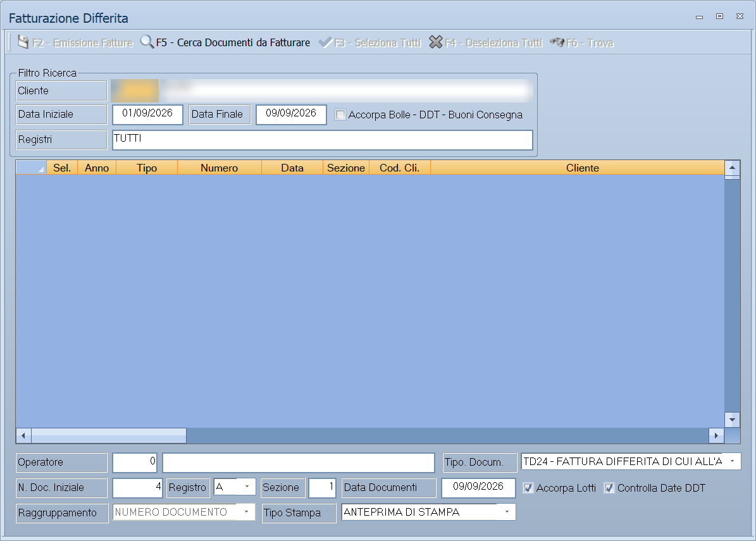Screen dimensions: 756x541
Task: Click the Data column header
Action: pos(292,168)
